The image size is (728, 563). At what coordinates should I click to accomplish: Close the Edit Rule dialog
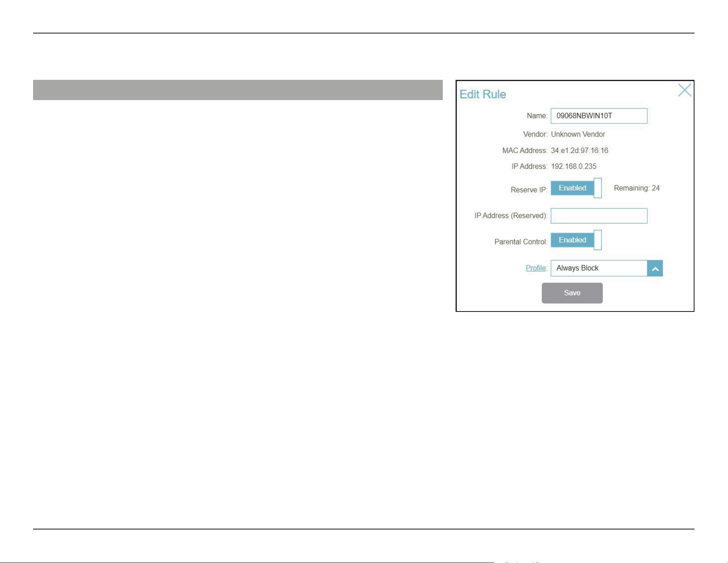point(685,90)
